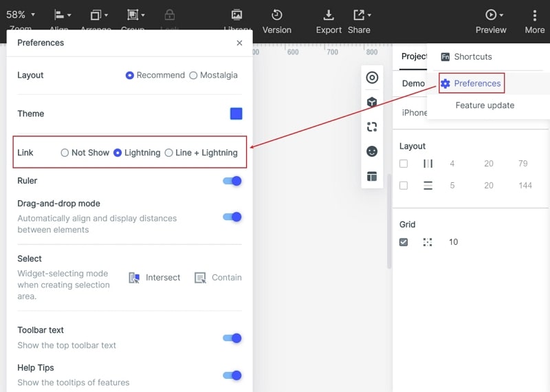Expand the Arrange dropdown arrow

107,15
